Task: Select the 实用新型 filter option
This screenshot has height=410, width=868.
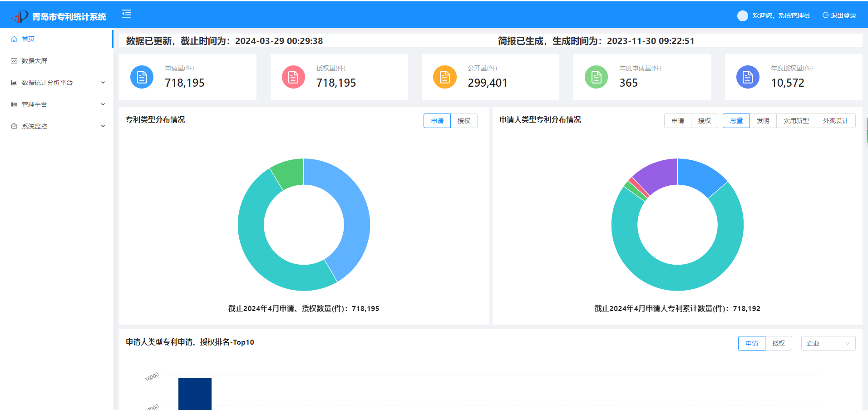Action: coord(796,121)
